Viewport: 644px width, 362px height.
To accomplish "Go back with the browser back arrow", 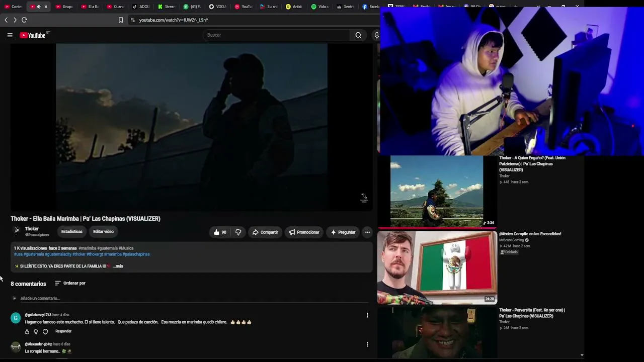I will coord(6,20).
